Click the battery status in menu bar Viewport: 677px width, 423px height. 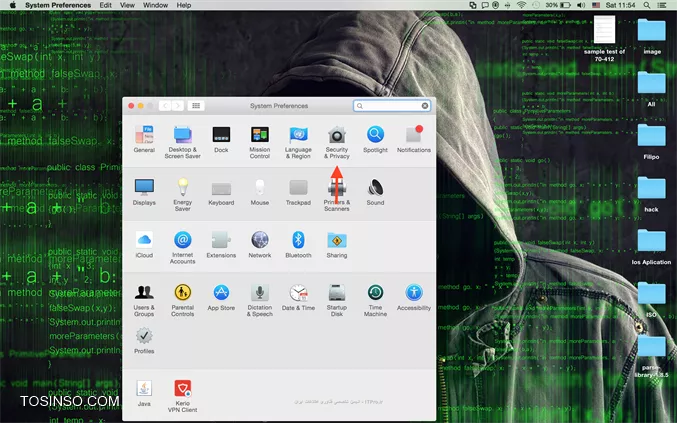pos(558,5)
